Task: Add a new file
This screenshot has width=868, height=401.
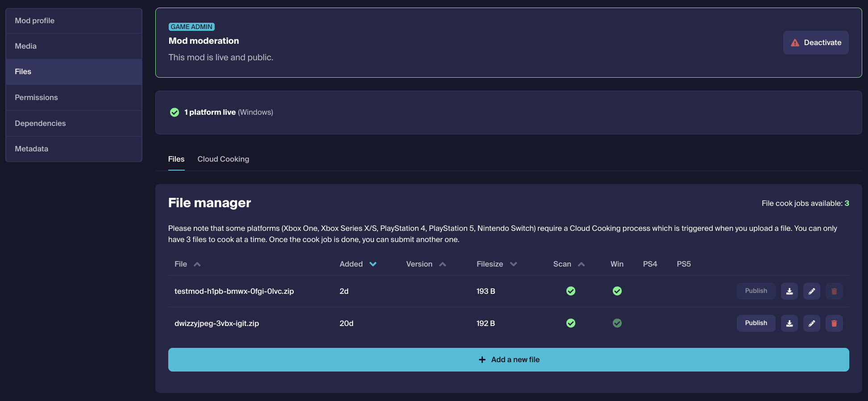Action: pos(508,359)
